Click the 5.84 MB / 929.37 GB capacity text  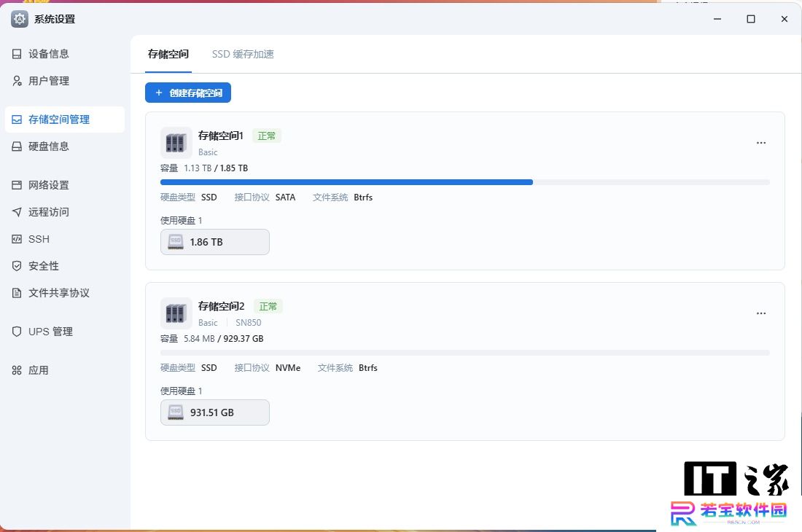click(224, 339)
